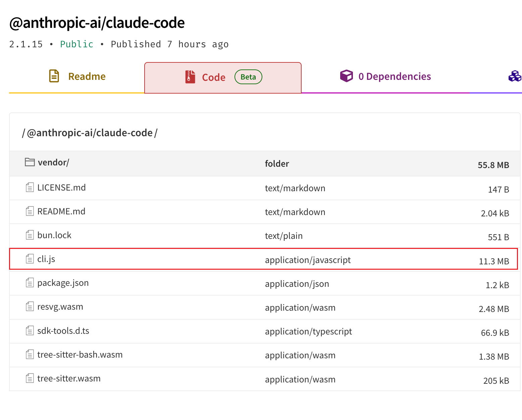Open the sdk-tools.d.ts file

coord(63,331)
